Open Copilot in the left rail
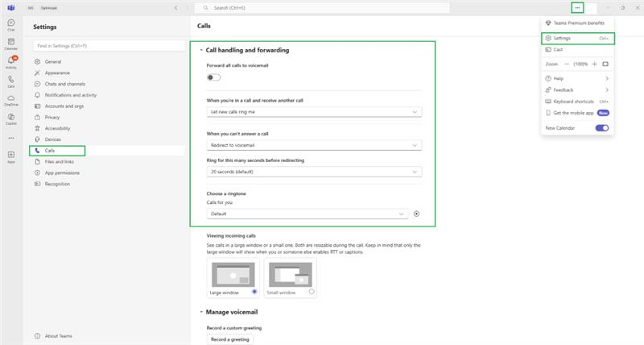The width and height of the screenshot is (644, 345). tap(11, 118)
